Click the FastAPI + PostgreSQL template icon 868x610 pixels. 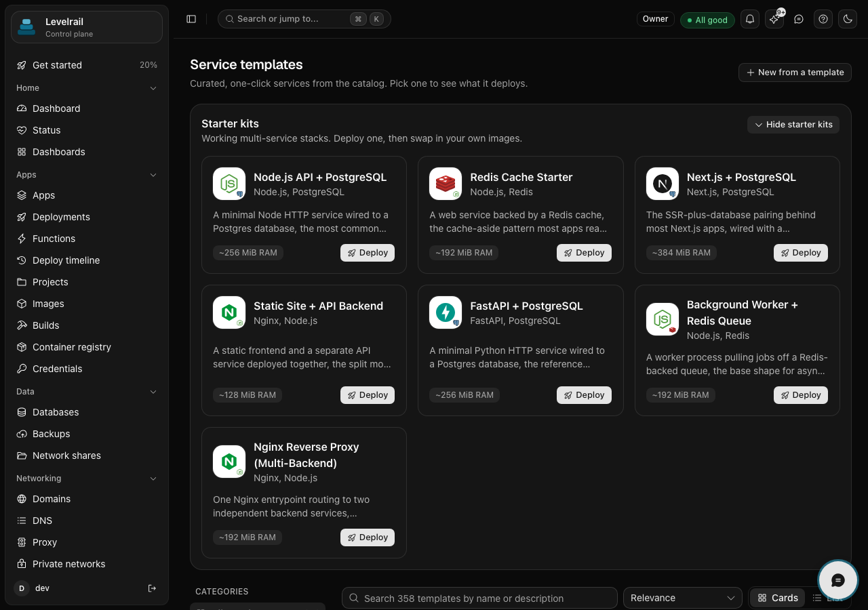(x=446, y=312)
